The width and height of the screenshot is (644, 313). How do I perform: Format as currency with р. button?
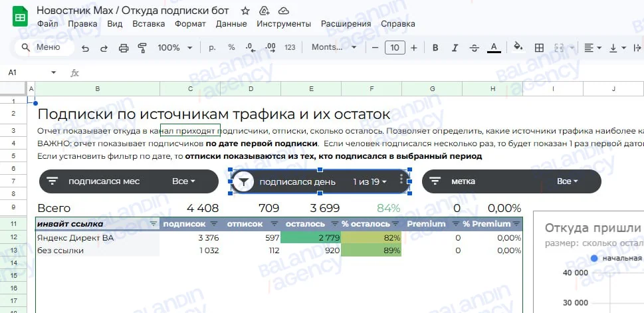coord(212,48)
